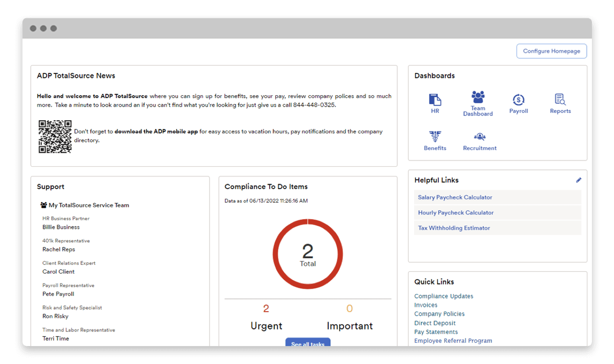Open the Company Policies page

(439, 314)
